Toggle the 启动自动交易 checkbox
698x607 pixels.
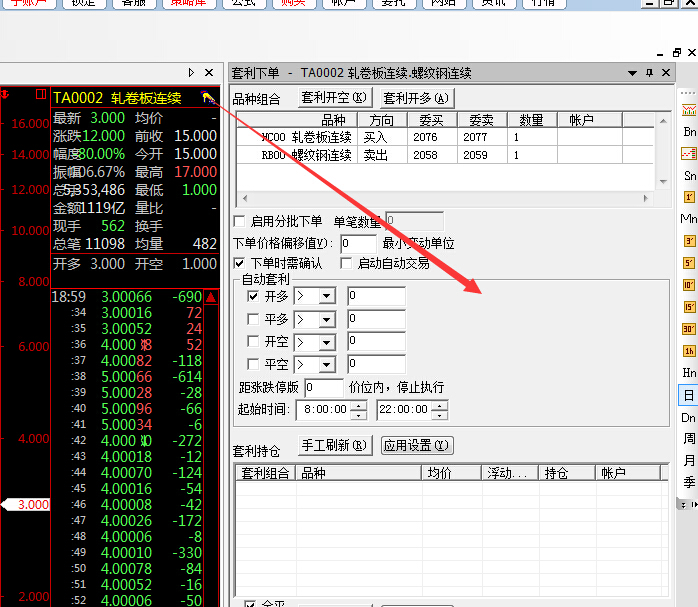coord(346,263)
